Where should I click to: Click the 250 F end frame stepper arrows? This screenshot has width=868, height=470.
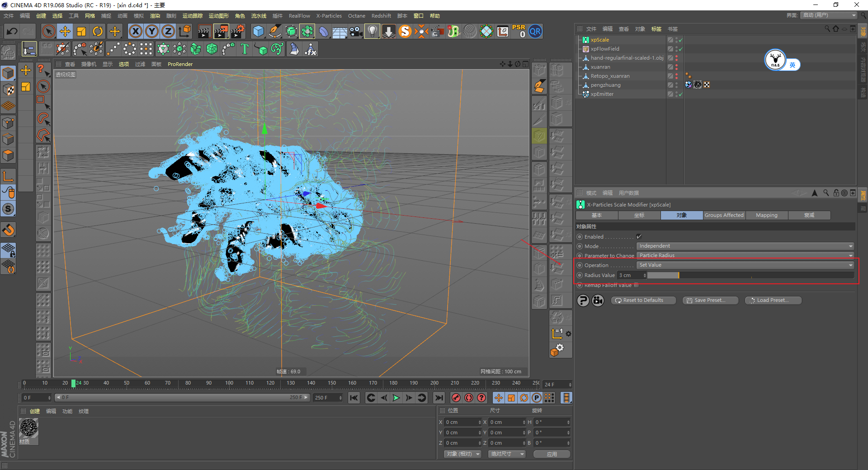click(x=340, y=398)
